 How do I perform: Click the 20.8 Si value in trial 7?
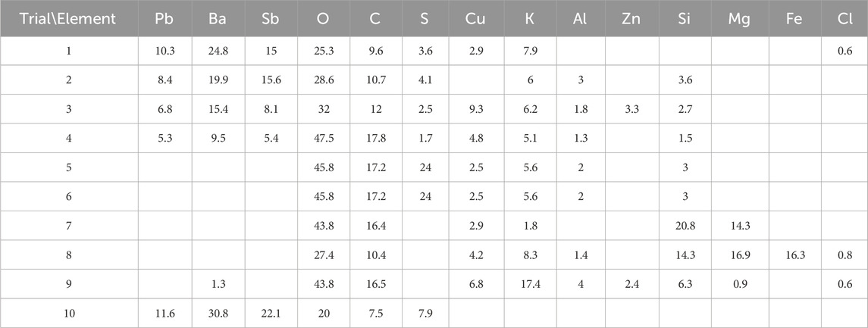pos(685,226)
